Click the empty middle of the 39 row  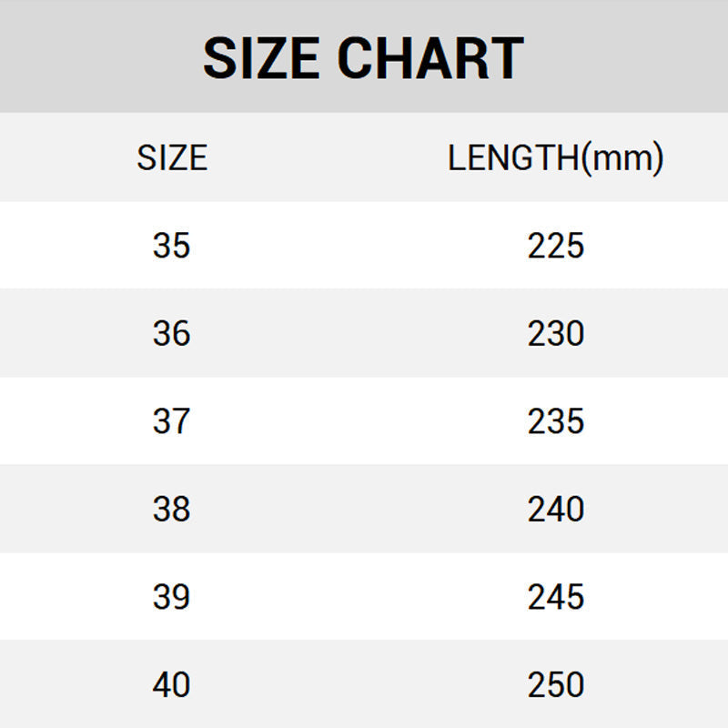coord(364,597)
